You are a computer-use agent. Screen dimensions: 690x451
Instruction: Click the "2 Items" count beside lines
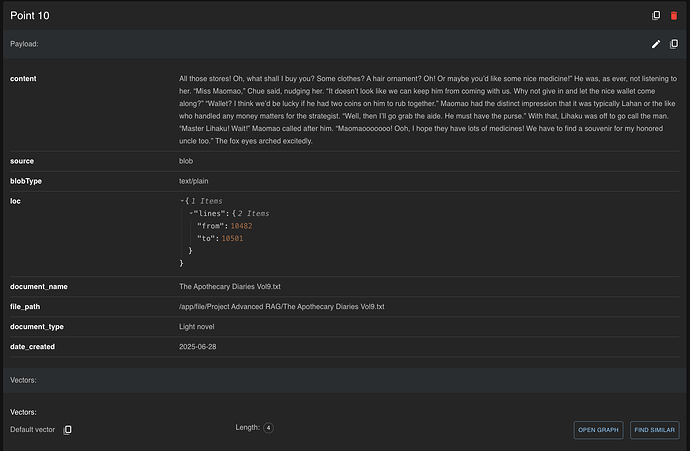pyautogui.click(x=253, y=213)
